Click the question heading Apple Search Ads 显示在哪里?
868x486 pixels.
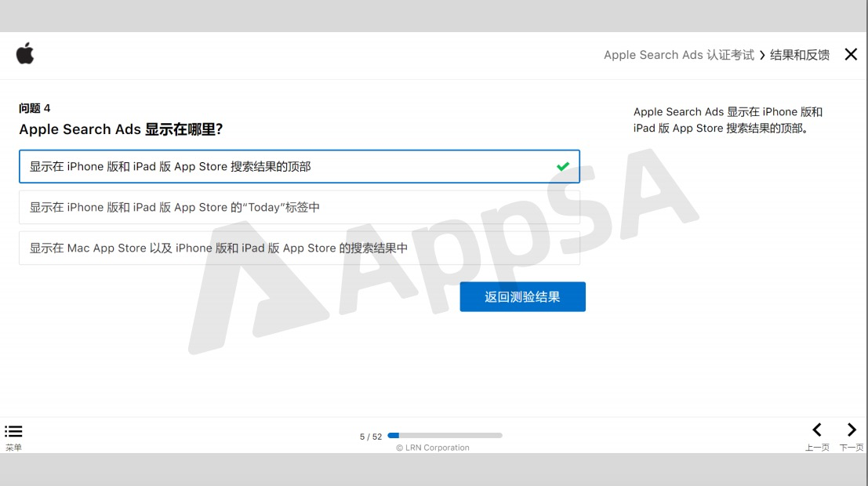click(x=121, y=129)
